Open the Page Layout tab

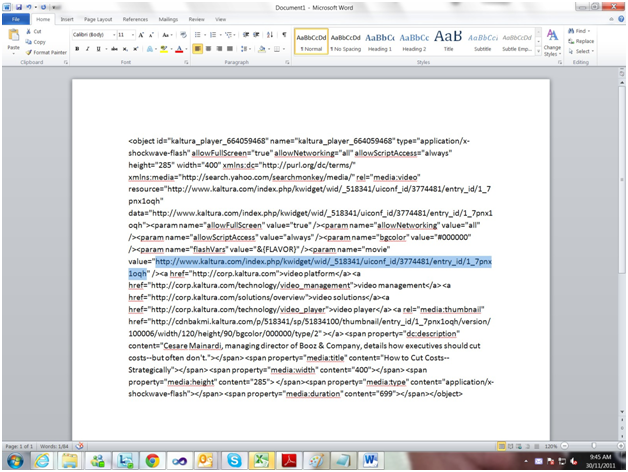pos(98,18)
